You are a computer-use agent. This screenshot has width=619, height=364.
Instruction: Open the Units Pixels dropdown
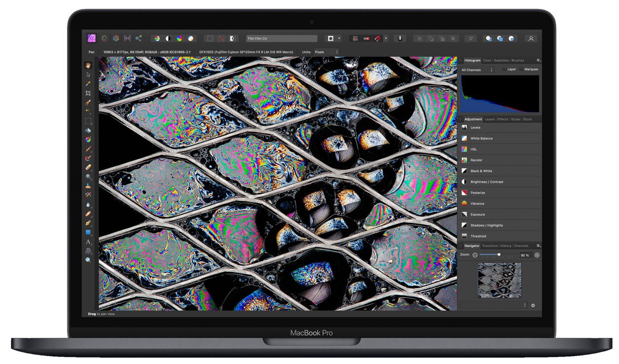click(326, 52)
